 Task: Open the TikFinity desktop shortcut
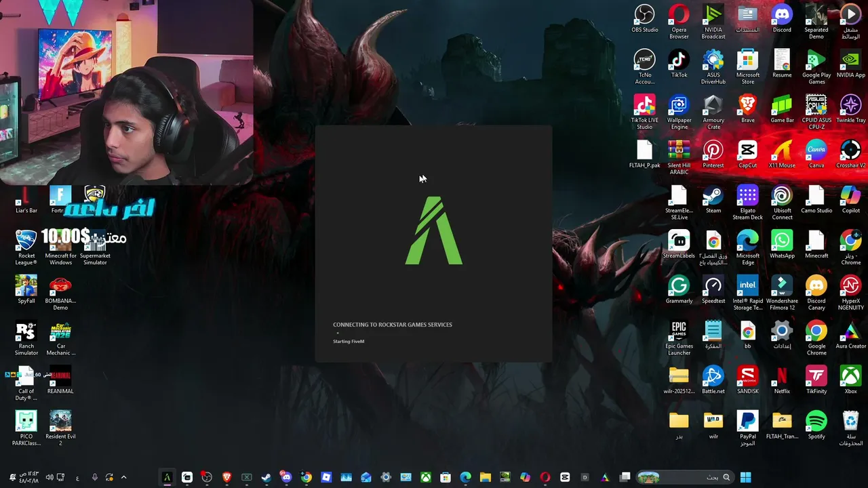[816, 381]
